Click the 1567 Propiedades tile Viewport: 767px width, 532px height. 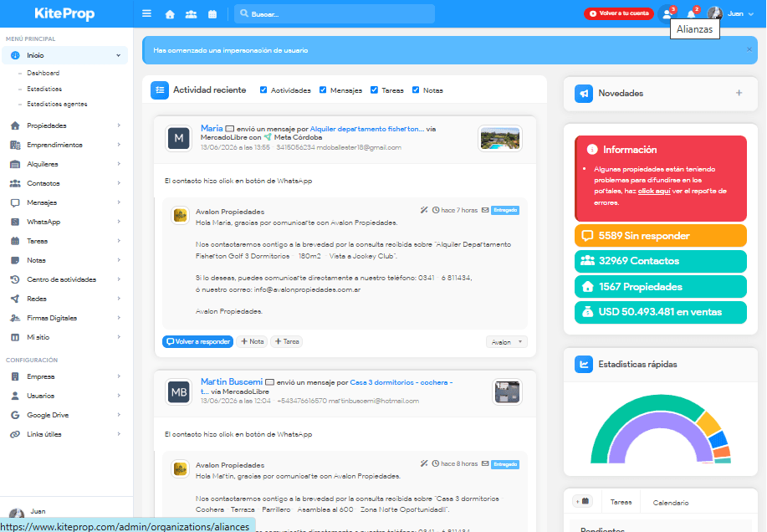[x=661, y=287]
